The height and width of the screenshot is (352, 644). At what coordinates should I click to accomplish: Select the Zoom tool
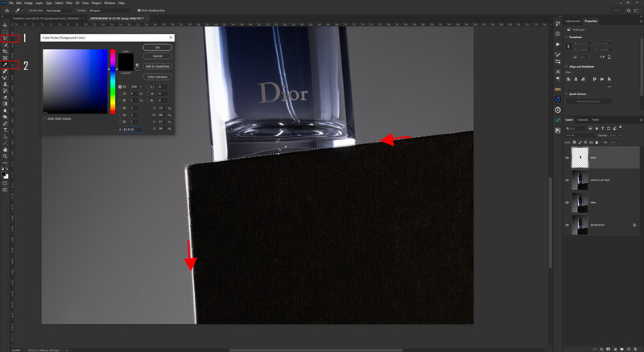click(5, 156)
